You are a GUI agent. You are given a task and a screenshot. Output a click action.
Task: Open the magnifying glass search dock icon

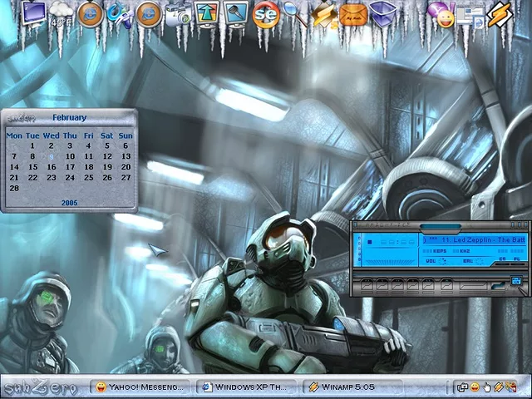(294, 13)
